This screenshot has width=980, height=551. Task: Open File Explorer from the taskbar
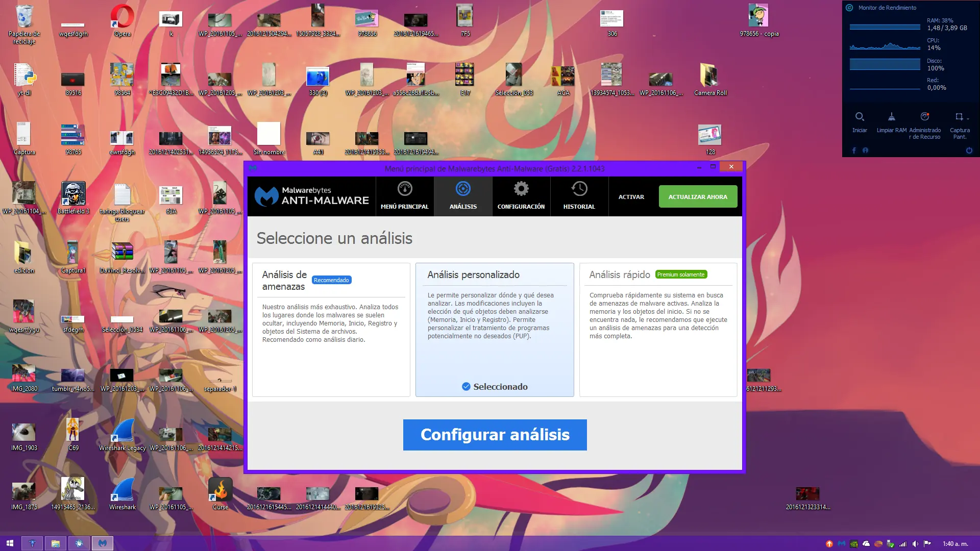(55, 543)
